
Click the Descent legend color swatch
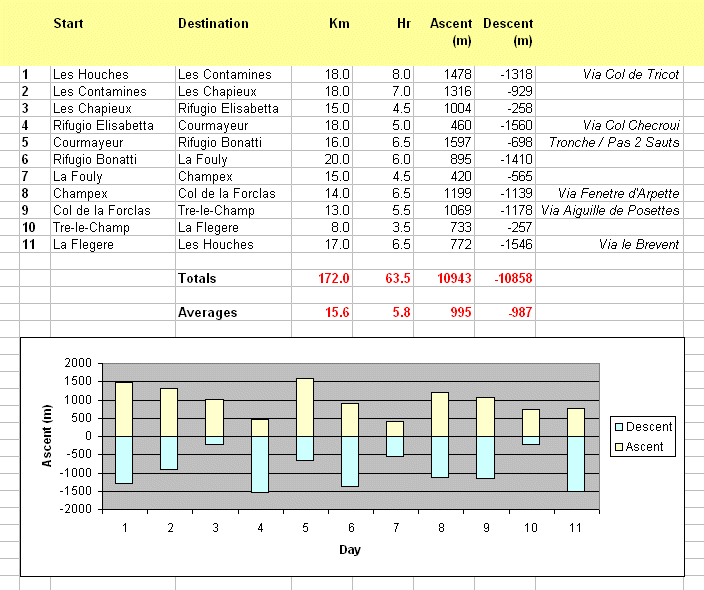pyautogui.click(x=618, y=427)
